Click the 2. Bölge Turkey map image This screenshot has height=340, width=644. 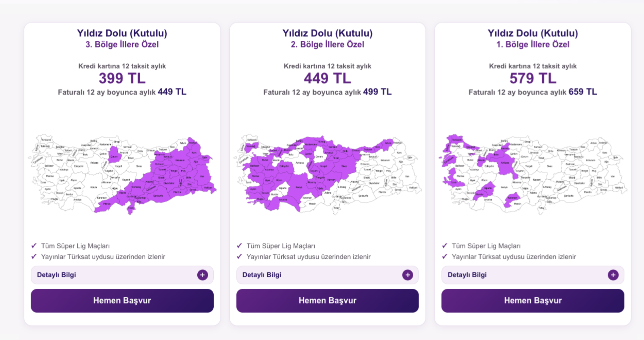pos(328,174)
